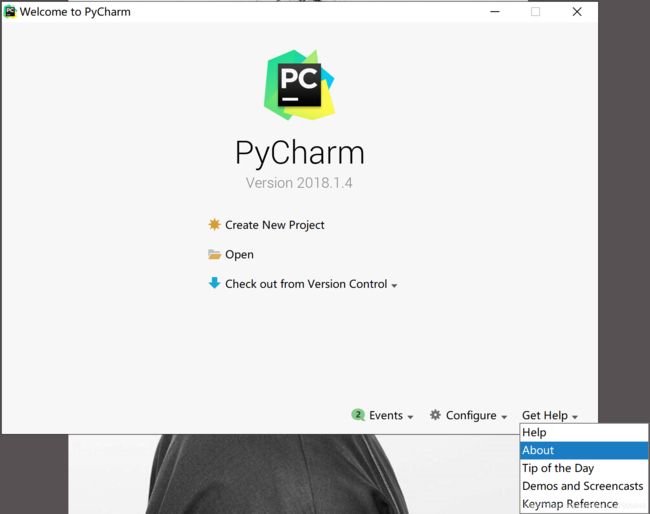Click the disabled maximize window button
650x514 pixels.
click(x=536, y=12)
